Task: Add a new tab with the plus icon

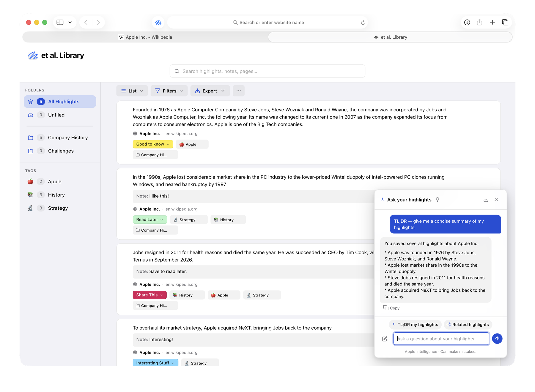Action: [492, 22]
